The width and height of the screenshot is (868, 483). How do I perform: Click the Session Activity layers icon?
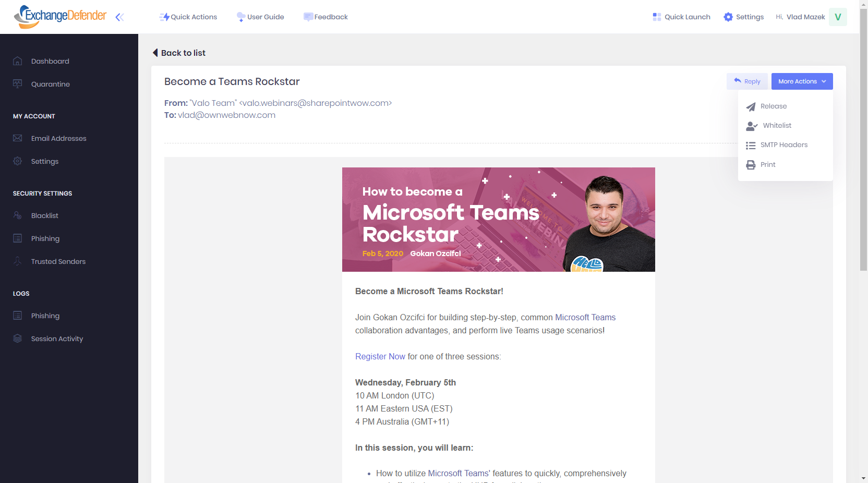tap(18, 339)
